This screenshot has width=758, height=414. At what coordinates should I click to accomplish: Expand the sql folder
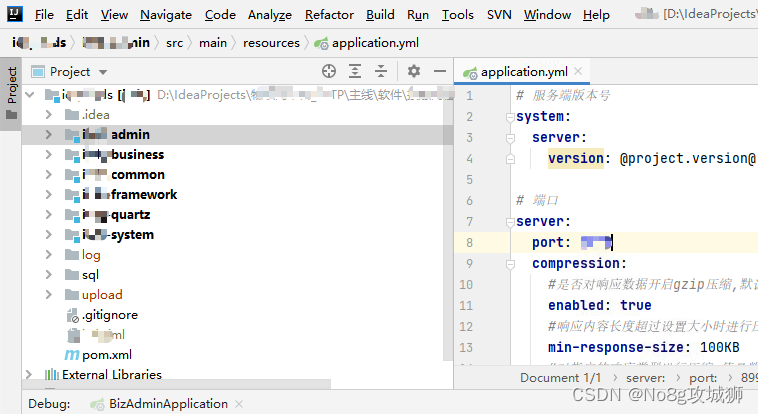[x=48, y=275]
